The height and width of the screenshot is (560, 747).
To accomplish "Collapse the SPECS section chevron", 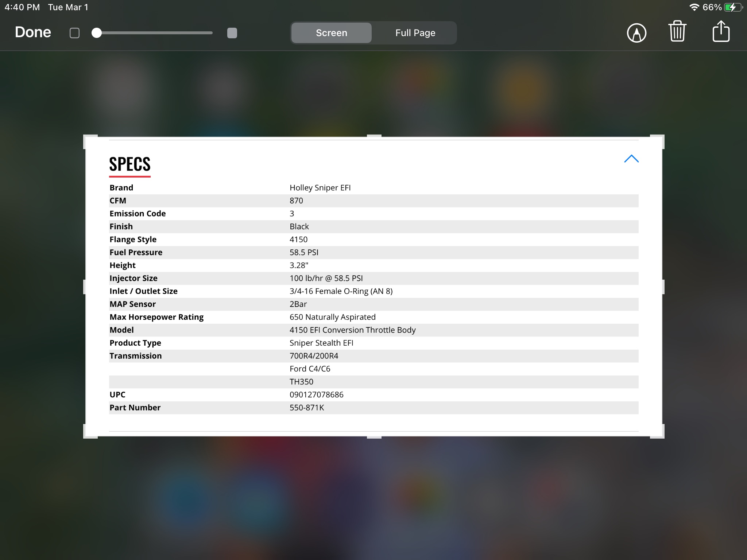I will [x=631, y=159].
